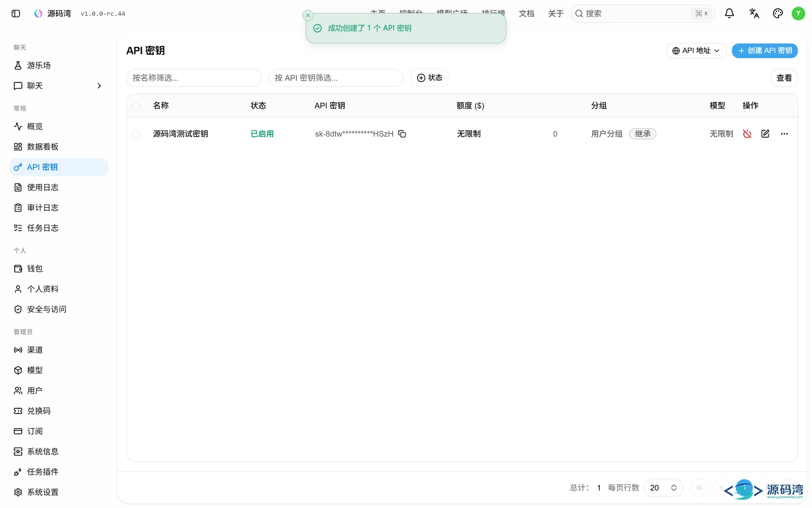The height and width of the screenshot is (508, 812).
Task: Open 任务插件 task plugins page
Action: click(59, 472)
